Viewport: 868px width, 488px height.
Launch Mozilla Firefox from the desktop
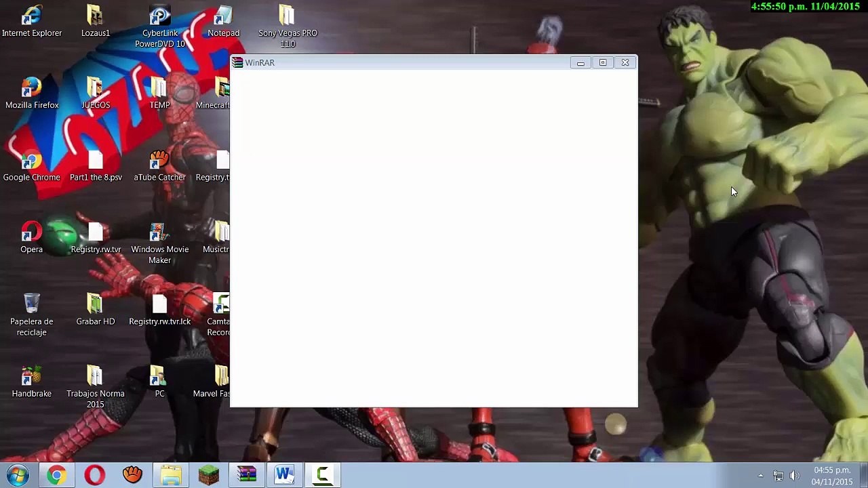click(x=32, y=93)
